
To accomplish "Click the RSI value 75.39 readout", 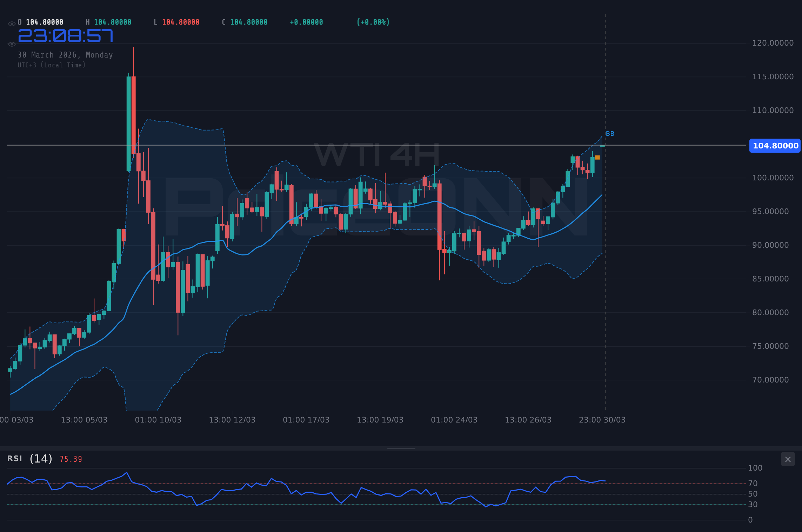I will click(70, 459).
